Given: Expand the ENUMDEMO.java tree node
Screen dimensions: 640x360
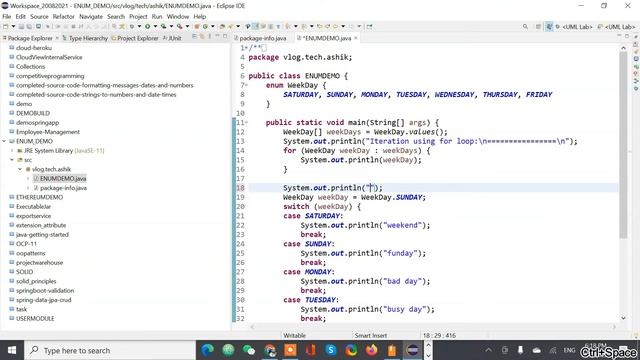Looking at the screenshot, I should [28, 178].
